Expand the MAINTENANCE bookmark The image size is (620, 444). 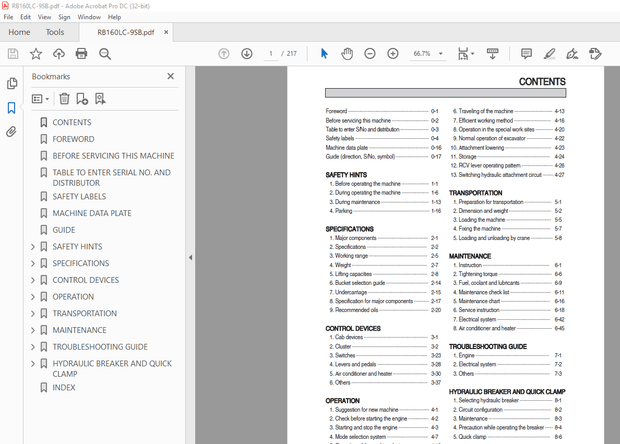click(33, 330)
